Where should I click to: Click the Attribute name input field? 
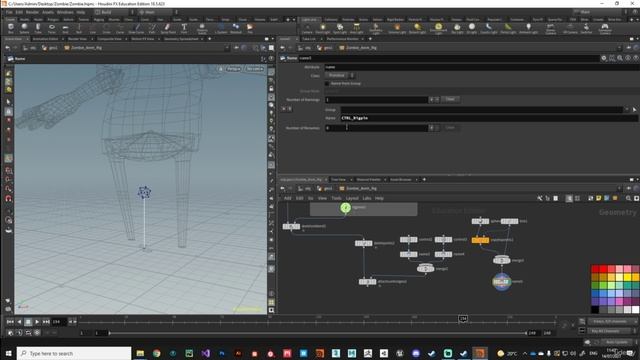(x=482, y=67)
